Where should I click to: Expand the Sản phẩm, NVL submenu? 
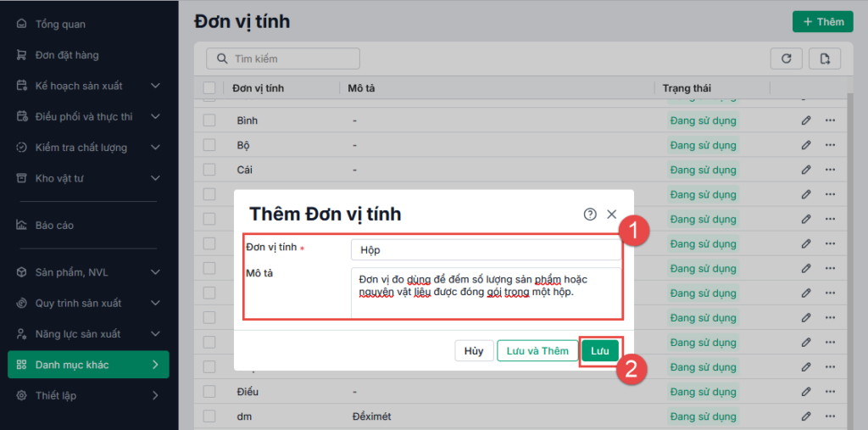click(155, 272)
